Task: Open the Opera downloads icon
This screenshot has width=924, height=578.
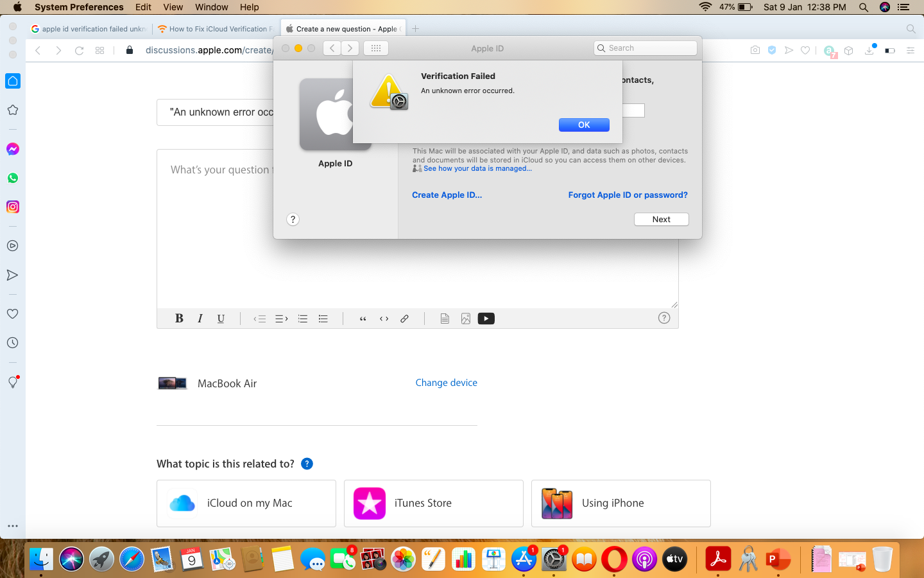Action: (869, 50)
